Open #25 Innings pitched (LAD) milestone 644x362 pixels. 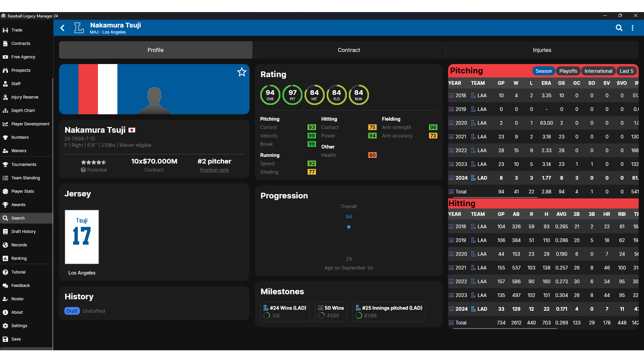pyautogui.click(x=389, y=312)
